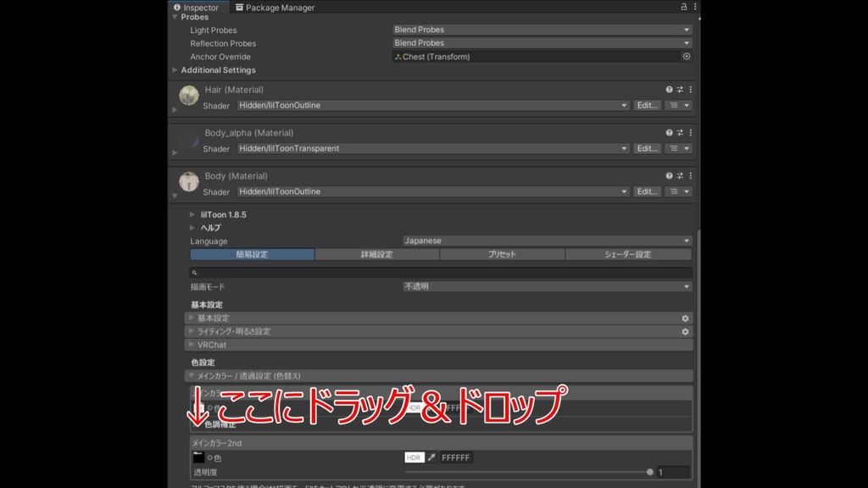The width and height of the screenshot is (868, 488).
Task: Click the Edit... button next to Body's shader
Action: (646, 191)
